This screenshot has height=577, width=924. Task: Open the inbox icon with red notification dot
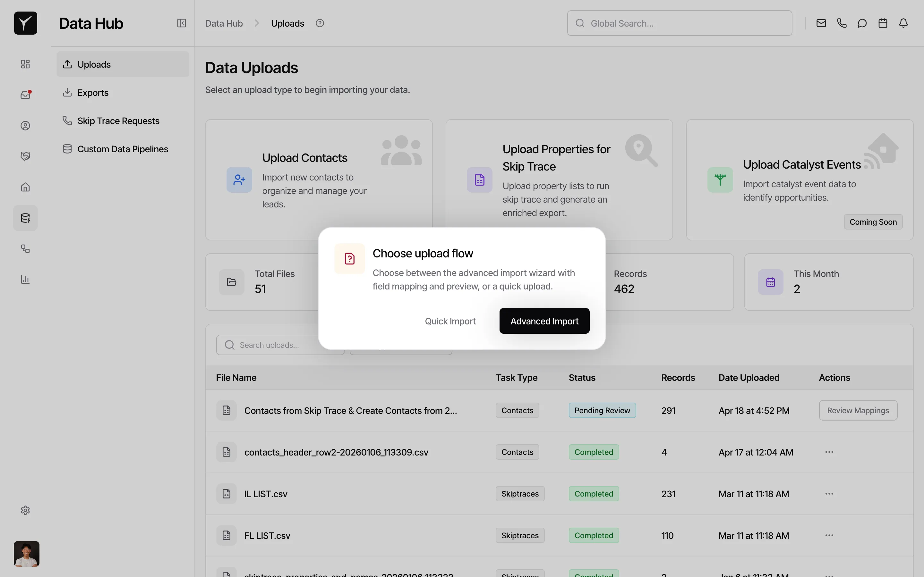click(25, 94)
